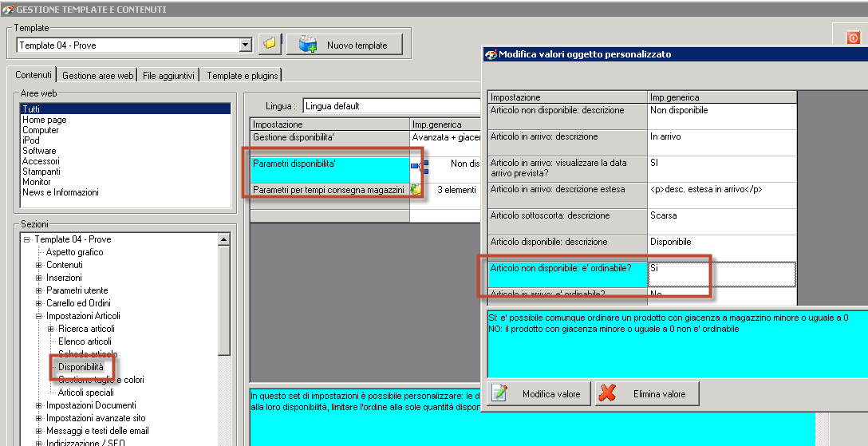Select Disponibilità in the tree

[x=81, y=367]
